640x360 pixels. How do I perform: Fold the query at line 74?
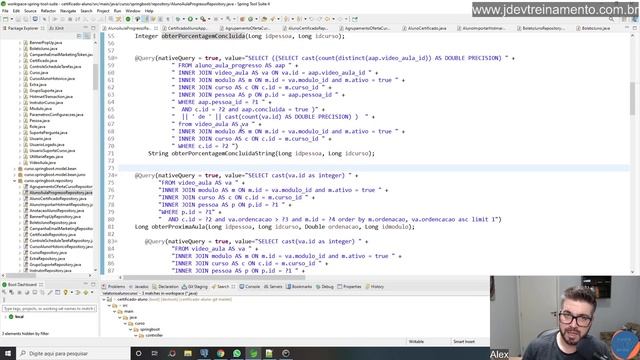[117, 176]
